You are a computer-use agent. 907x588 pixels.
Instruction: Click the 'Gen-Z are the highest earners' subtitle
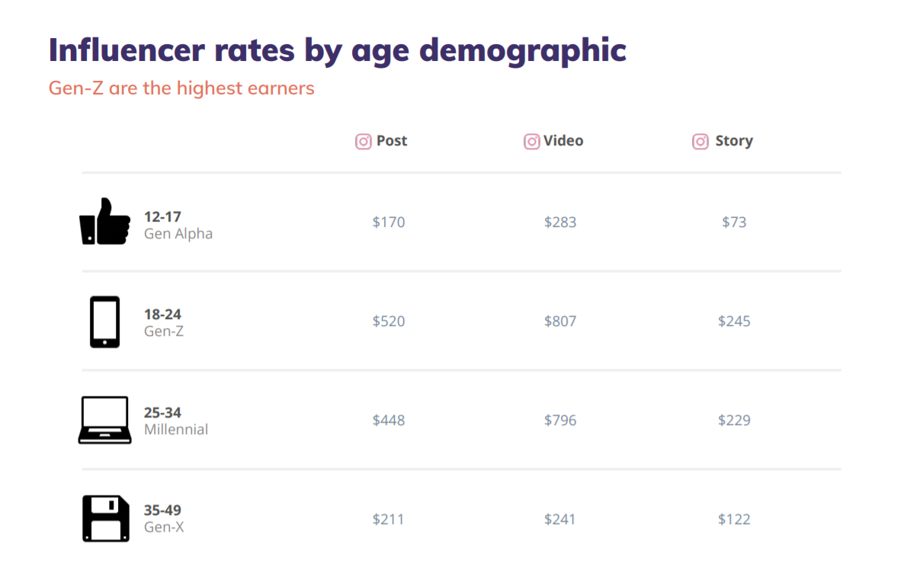coord(181,88)
